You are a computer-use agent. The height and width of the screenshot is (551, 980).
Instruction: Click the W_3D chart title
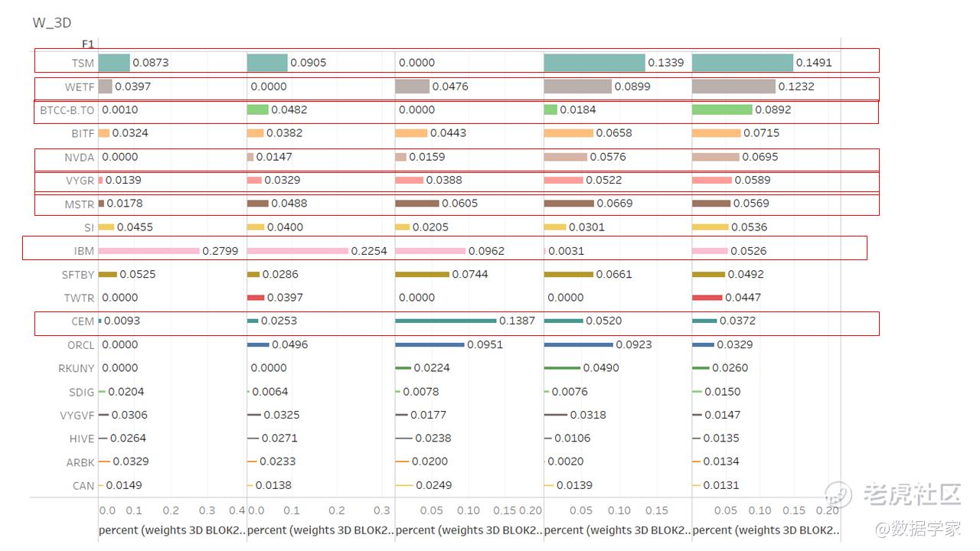(x=52, y=23)
